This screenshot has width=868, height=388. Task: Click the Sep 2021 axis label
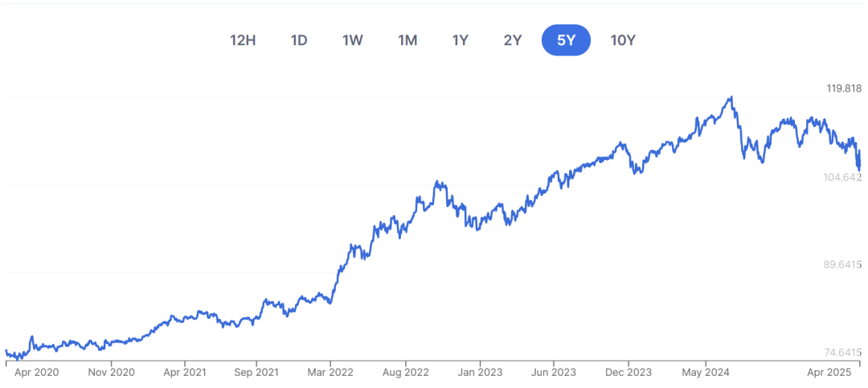pyautogui.click(x=257, y=373)
